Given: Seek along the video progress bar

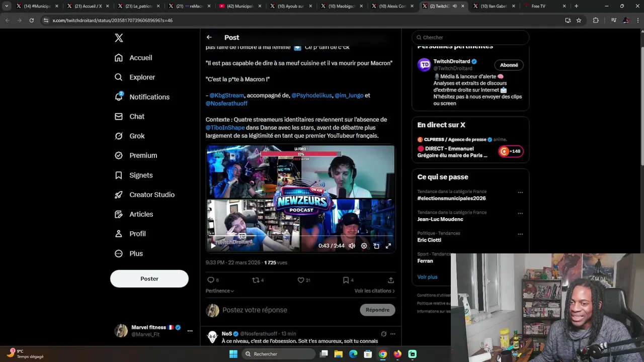Looking at the screenshot, I should pyautogui.click(x=300, y=235).
